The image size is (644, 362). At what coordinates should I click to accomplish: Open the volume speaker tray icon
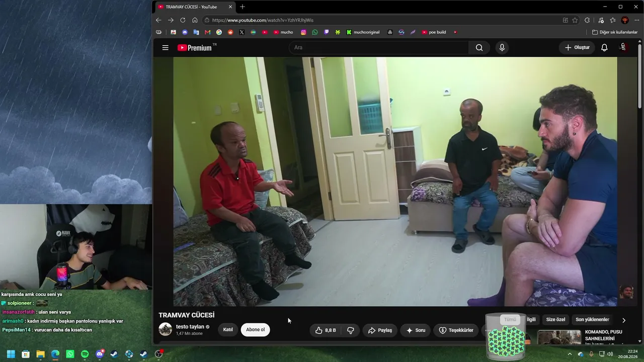coord(610,354)
